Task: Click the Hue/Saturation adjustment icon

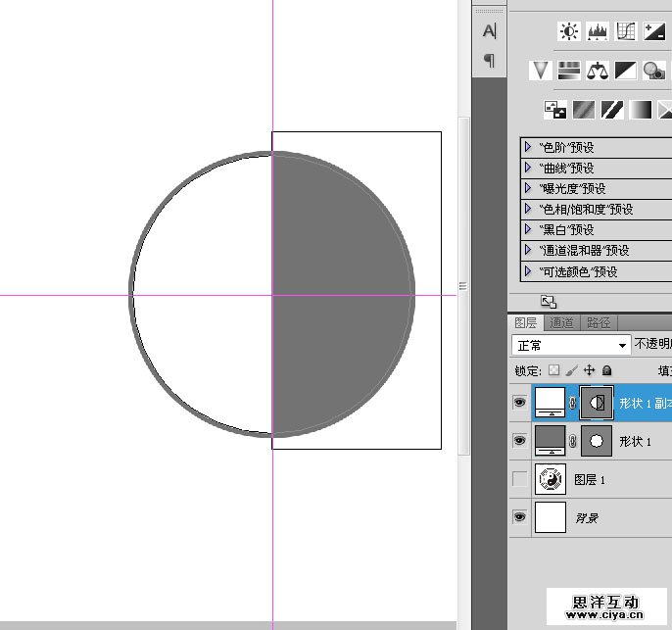Action: 569,71
